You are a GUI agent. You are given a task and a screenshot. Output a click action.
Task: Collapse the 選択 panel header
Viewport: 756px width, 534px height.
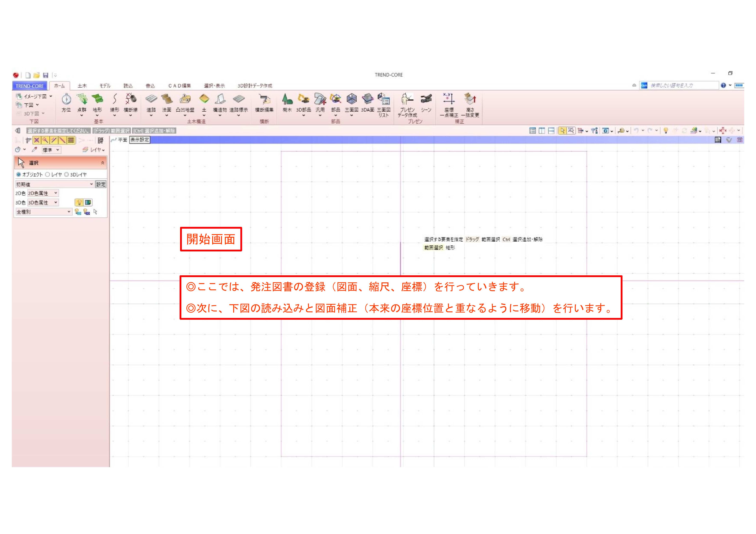click(x=102, y=163)
